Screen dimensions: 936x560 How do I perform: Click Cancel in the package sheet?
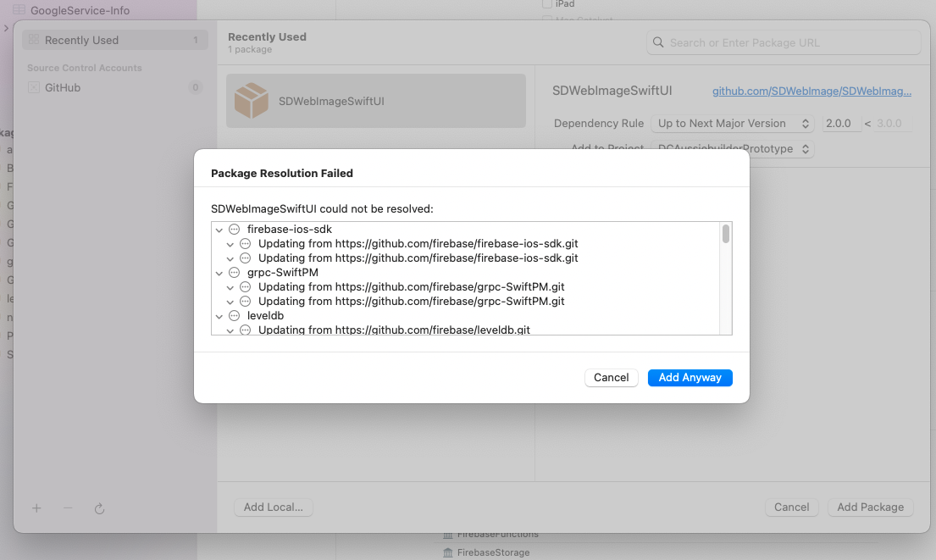(x=791, y=507)
